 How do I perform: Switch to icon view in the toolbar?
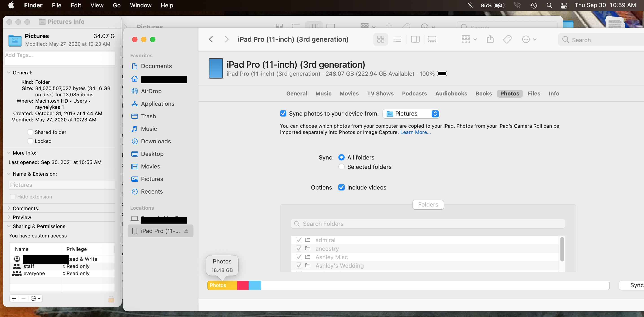click(x=381, y=39)
